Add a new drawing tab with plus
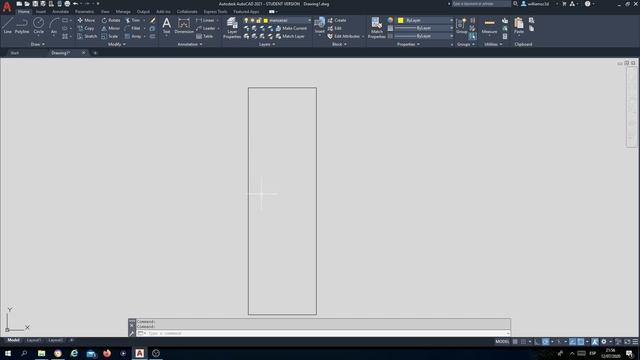640x360 pixels. (95, 53)
